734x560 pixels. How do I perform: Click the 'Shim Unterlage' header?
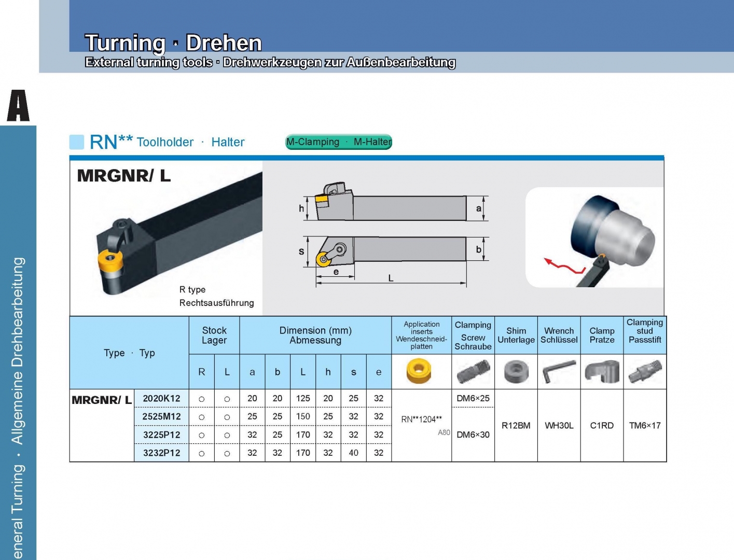(516, 335)
